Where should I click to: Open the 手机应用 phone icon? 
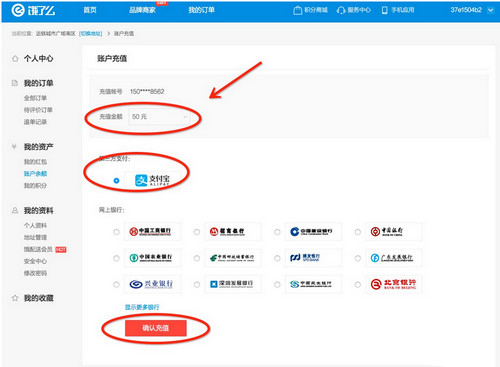click(384, 10)
